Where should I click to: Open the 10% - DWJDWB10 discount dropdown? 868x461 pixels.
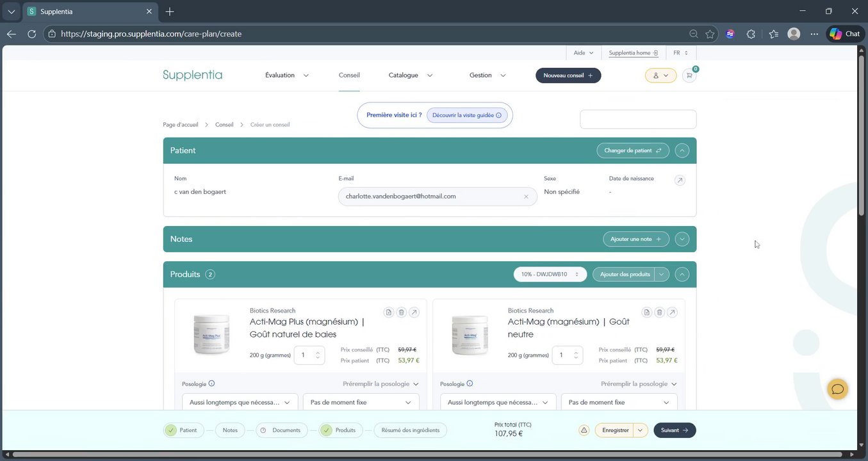[550, 274]
